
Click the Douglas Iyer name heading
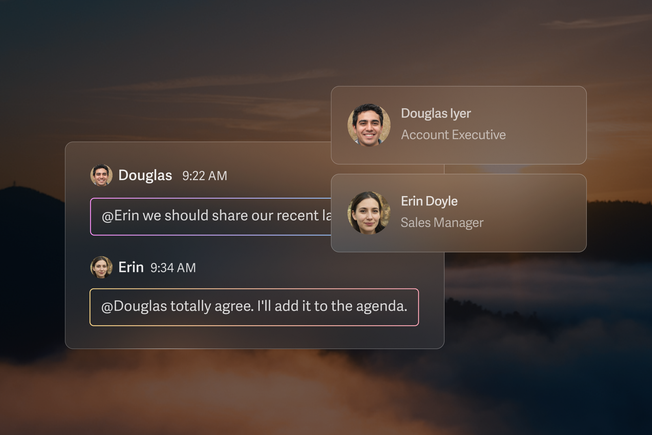[x=436, y=114]
